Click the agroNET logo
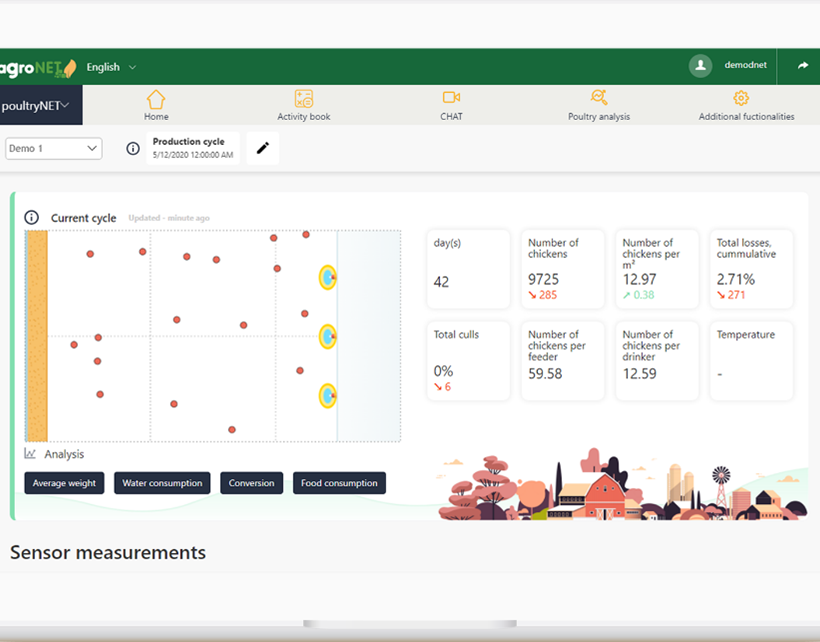The width and height of the screenshot is (820, 642). point(38,68)
